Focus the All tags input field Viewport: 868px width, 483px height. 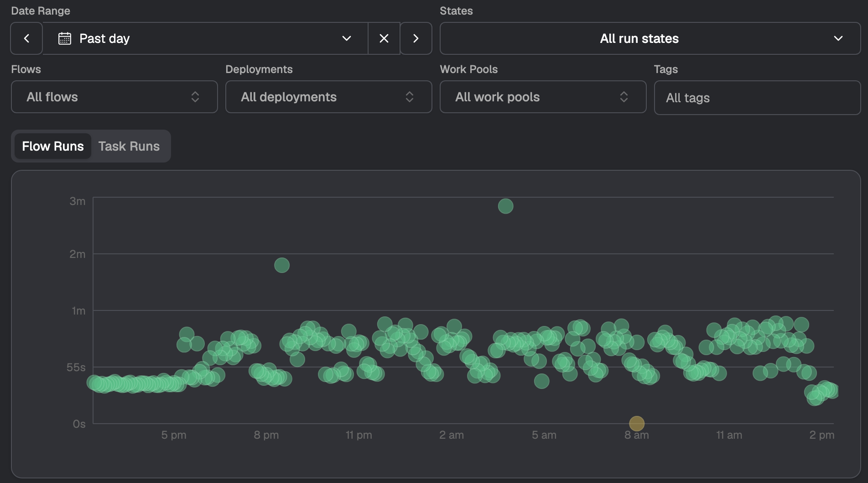coord(757,98)
